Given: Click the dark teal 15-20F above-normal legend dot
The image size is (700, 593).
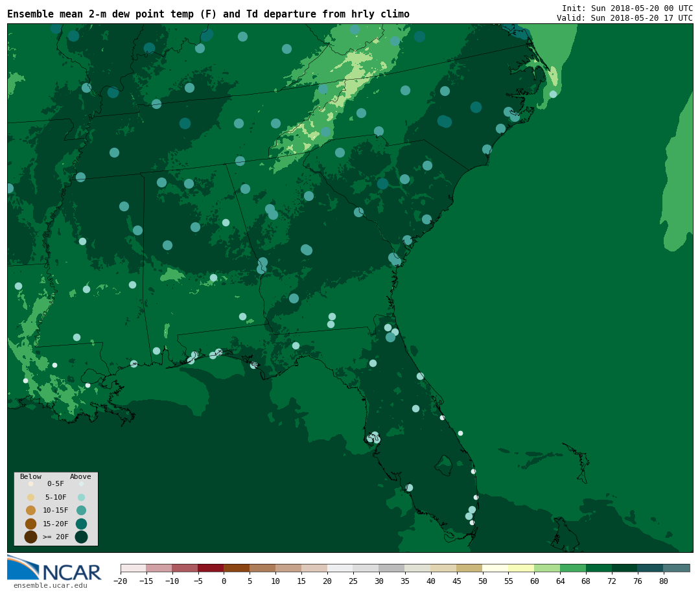Looking at the screenshot, I should pyautogui.click(x=81, y=524).
